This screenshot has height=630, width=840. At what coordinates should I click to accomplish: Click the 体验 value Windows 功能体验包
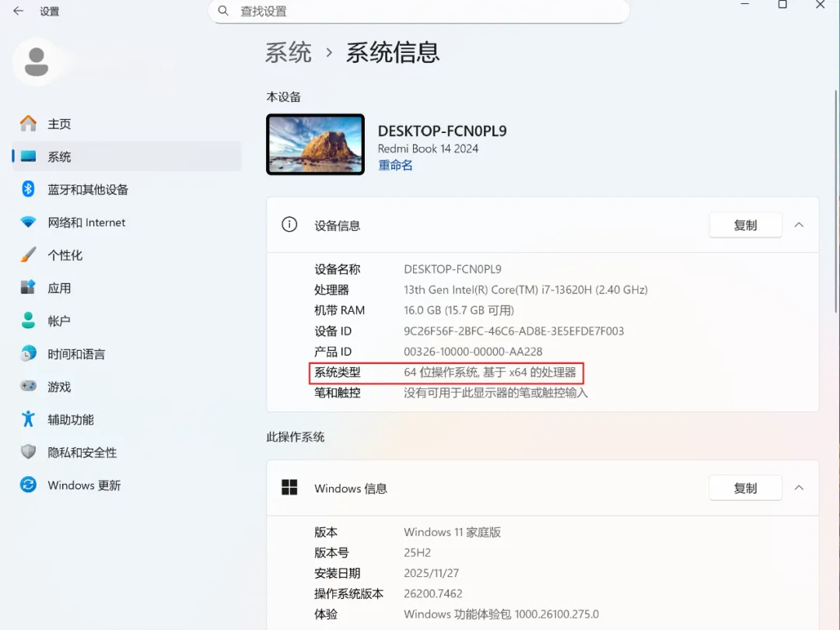[x=502, y=614]
